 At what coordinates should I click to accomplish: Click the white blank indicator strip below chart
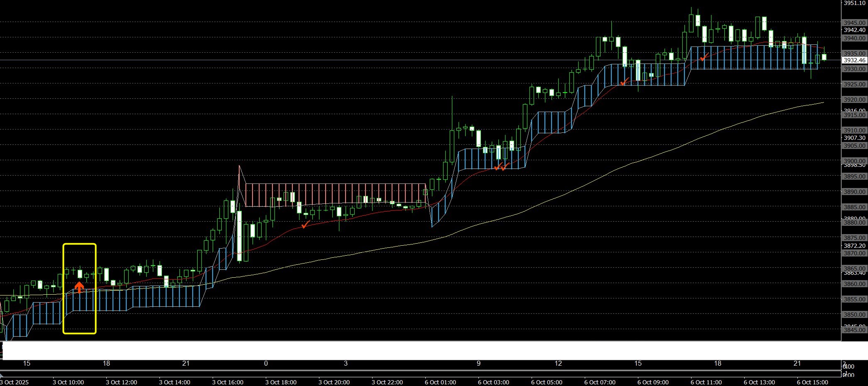[415, 351]
